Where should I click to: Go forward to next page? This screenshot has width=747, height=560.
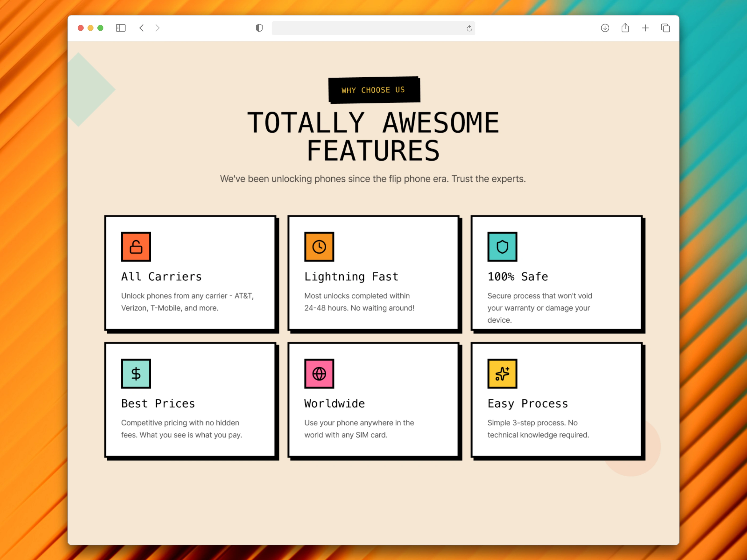click(157, 28)
